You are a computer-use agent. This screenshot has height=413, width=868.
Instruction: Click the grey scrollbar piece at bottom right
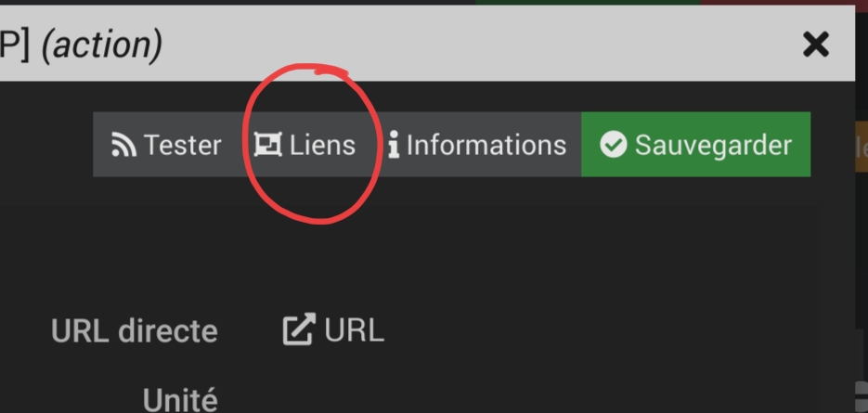pos(861,394)
